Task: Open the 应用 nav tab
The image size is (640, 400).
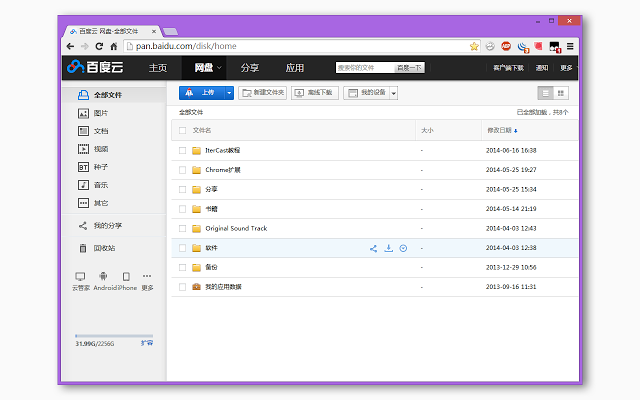Action: coord(295,68)
